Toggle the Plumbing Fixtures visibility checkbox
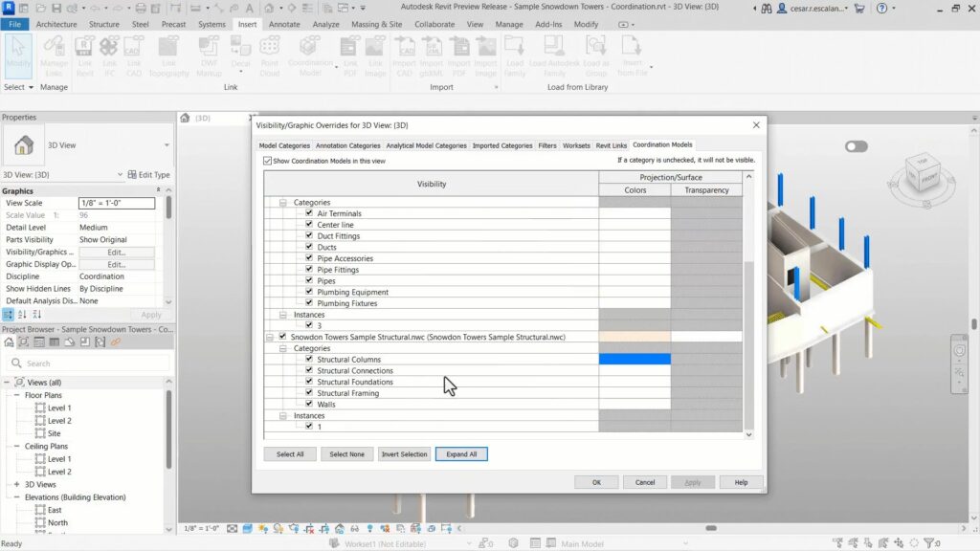 click(x=309, y=303)
